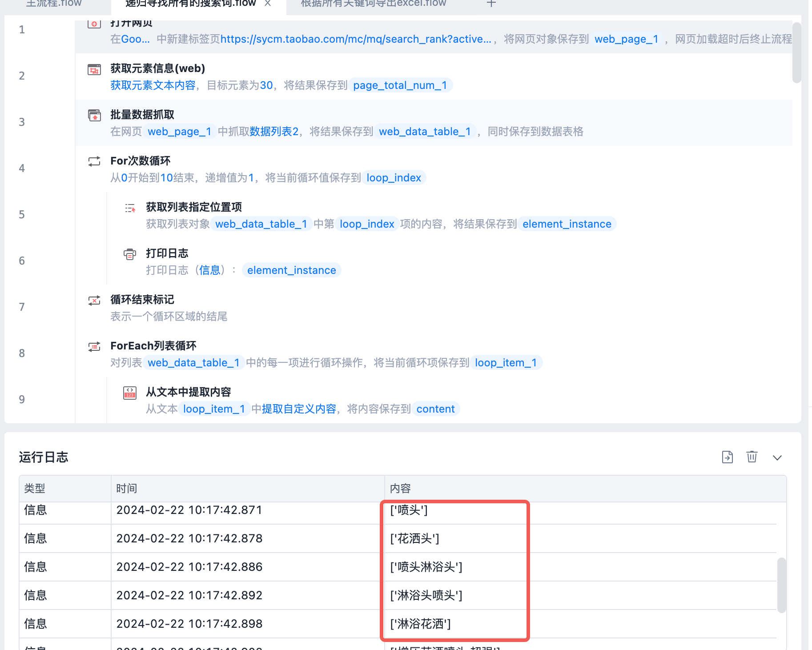Click the 获取元素文本内容 link

point(153,85)
